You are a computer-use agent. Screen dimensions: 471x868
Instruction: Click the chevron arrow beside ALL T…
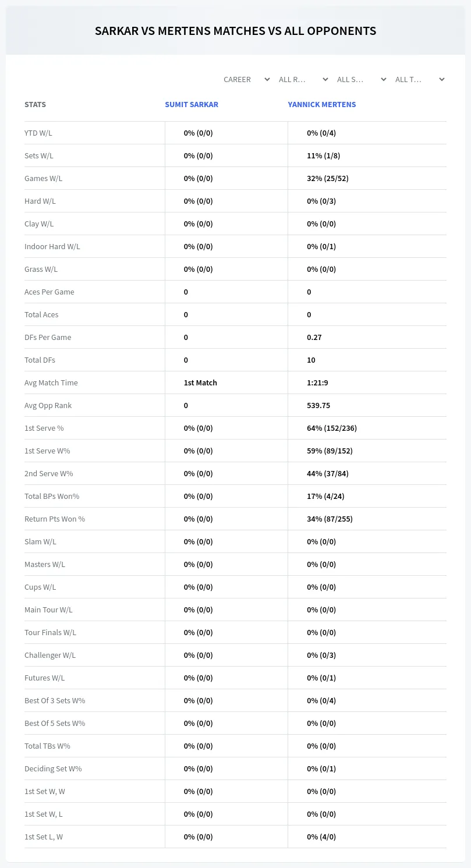click(x=441, y=79)
